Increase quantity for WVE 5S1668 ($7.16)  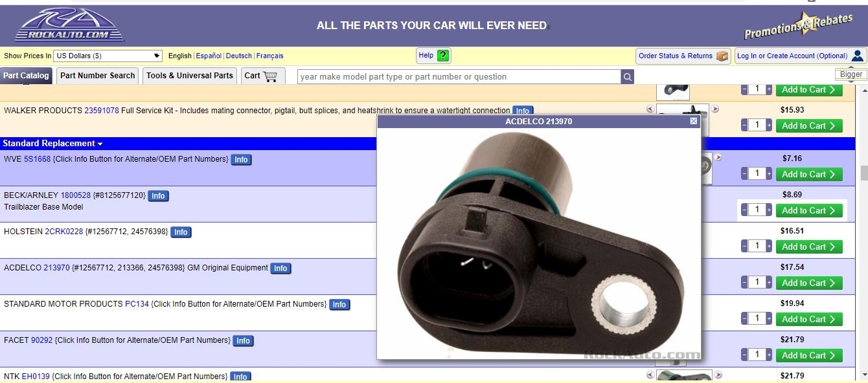pyautogui.click(x=769, y=174)
